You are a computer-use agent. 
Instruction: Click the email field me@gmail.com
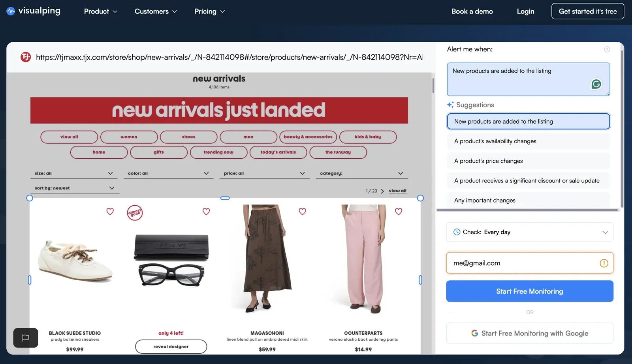pyautogui.click(x=530, y=263)
